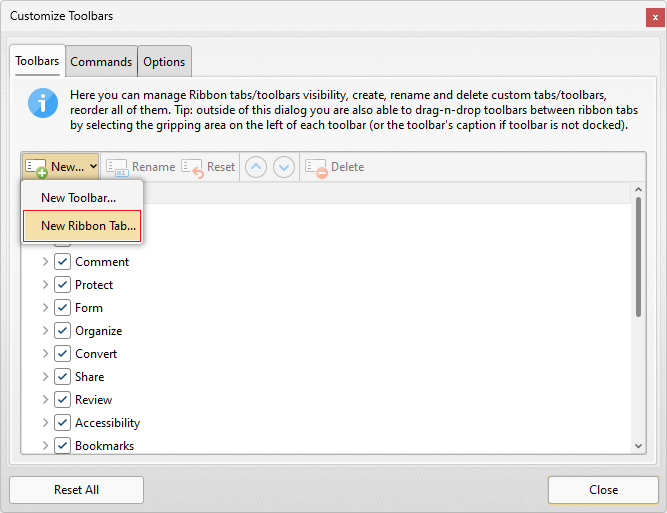Click the Reset toolbar button

pos(208,167)
